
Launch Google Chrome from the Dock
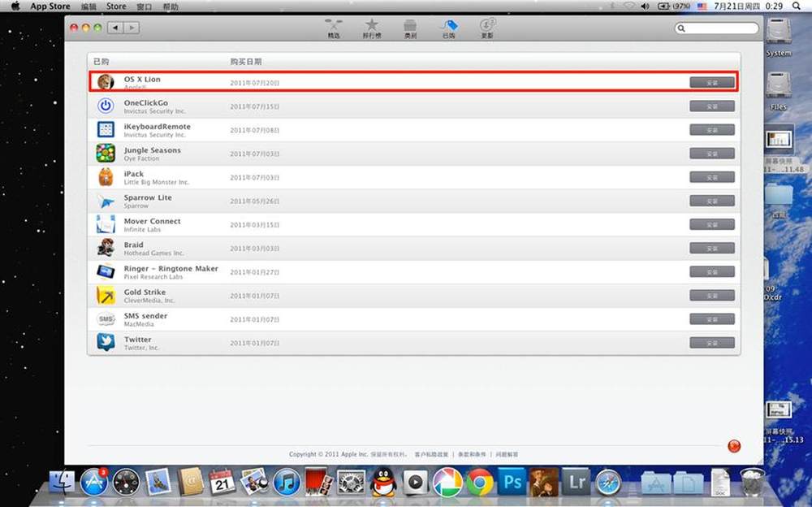tap(480, 482)
